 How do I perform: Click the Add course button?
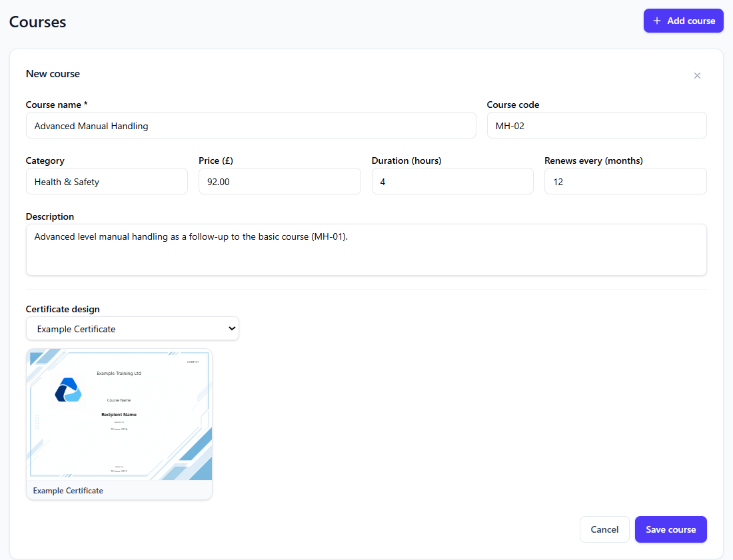683,21
